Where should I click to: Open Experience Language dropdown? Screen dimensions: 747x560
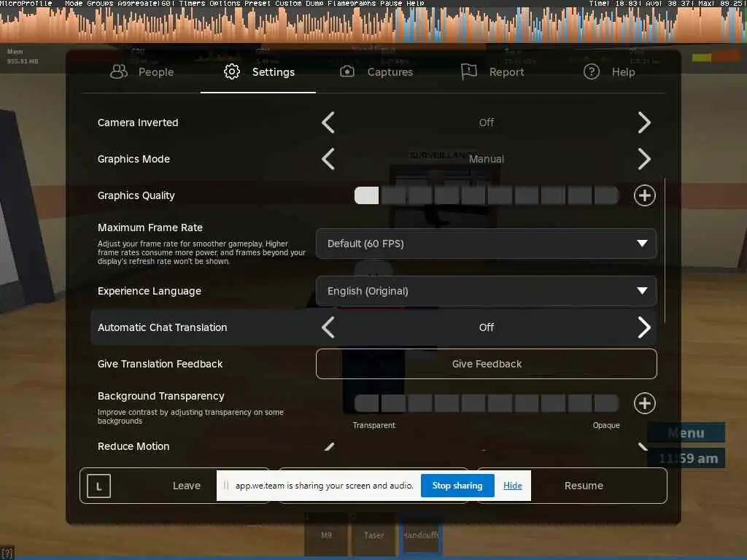point(487,291)
